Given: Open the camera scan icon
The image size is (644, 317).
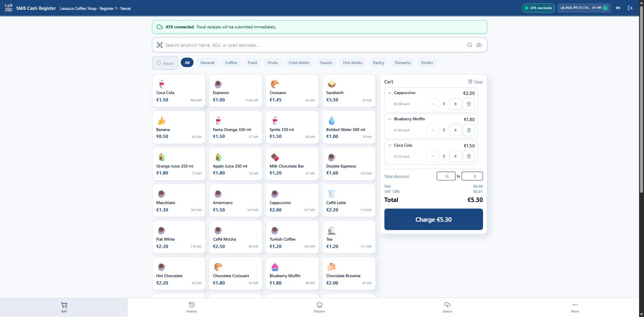Looking at the screenshot, I should [479, 45].
